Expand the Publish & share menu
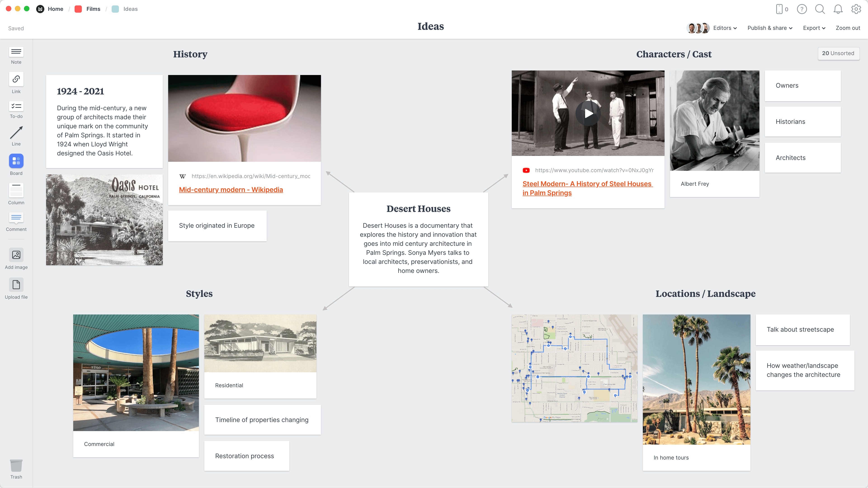The height and width of the screenshot is (488, 868). [770, 28]
